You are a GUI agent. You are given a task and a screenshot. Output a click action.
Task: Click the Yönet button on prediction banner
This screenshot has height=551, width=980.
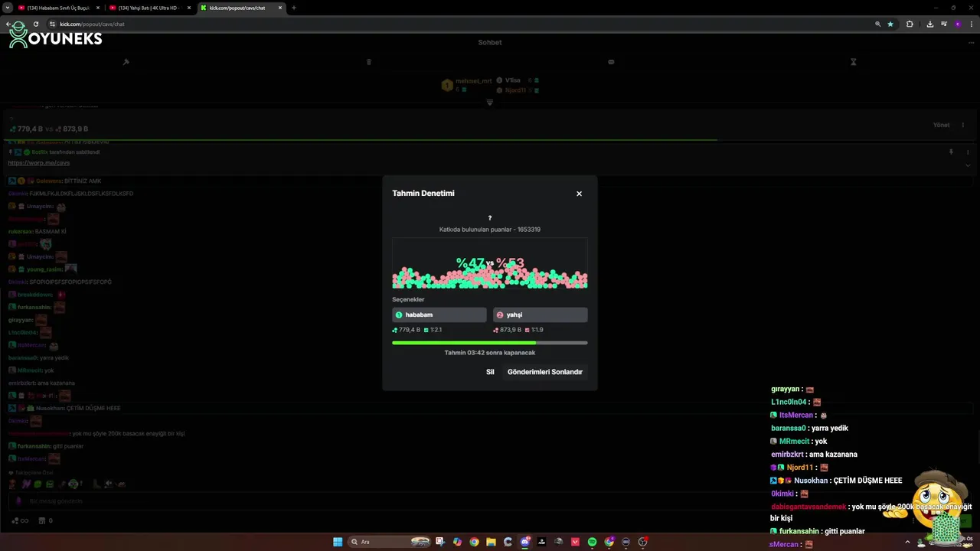tap(941, 125)
